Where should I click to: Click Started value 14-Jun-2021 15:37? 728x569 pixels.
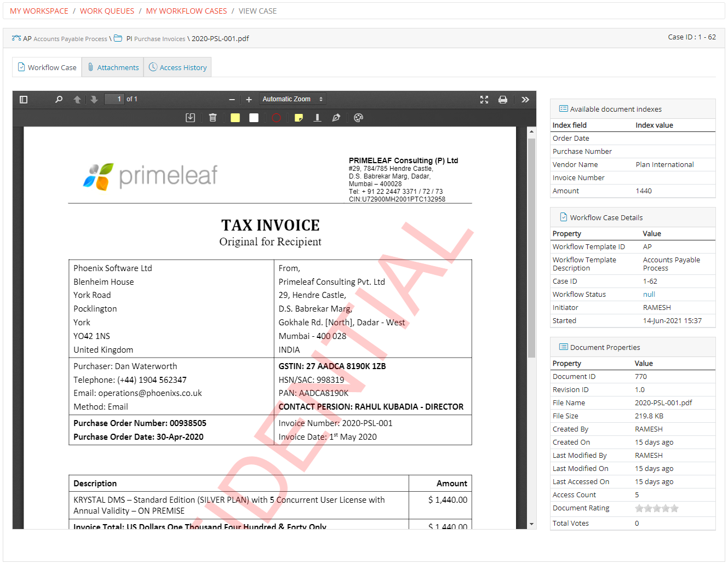tap(672, 321)
